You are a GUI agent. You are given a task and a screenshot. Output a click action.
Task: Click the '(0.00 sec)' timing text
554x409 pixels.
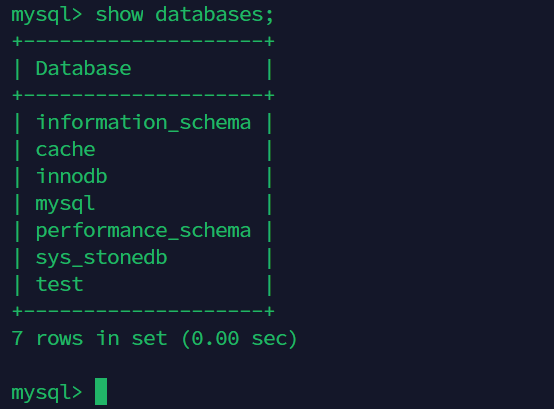[239, 339]
